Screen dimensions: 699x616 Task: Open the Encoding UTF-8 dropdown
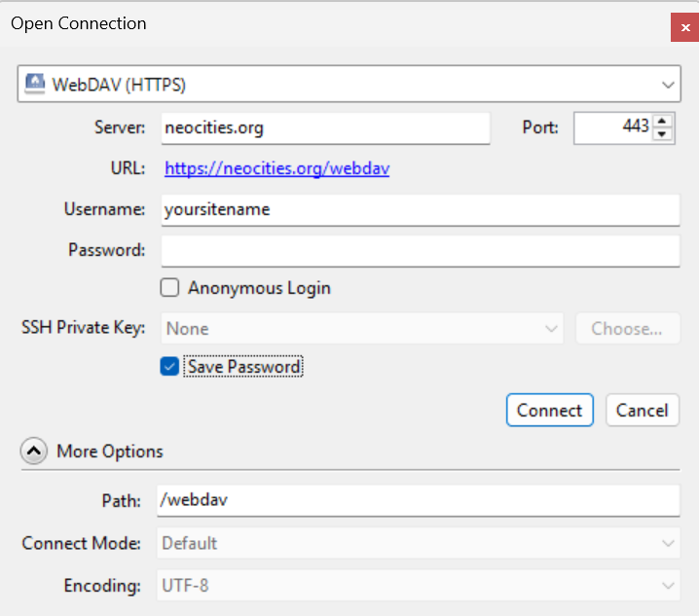(x=419, y=586)
